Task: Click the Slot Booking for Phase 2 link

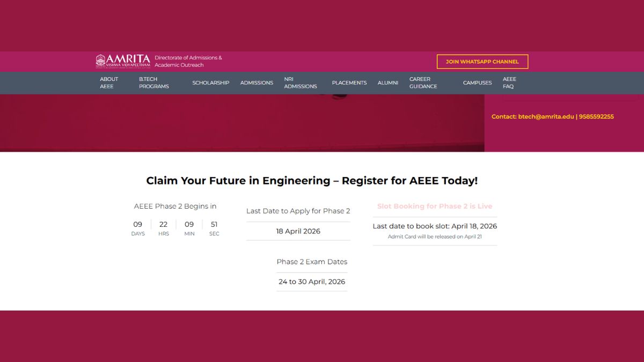Action: pos(435,206)
